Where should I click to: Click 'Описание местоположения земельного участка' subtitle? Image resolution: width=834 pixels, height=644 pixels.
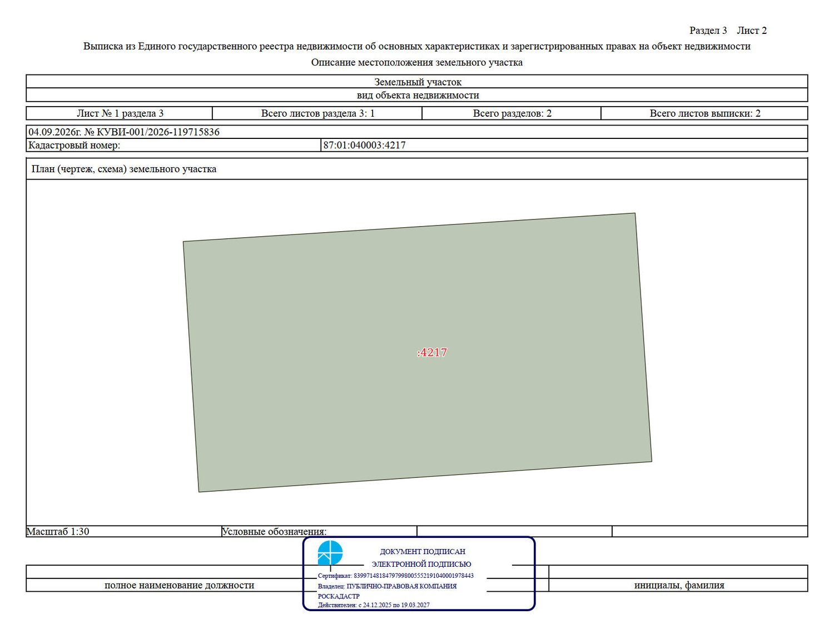[x=417, y=62]
